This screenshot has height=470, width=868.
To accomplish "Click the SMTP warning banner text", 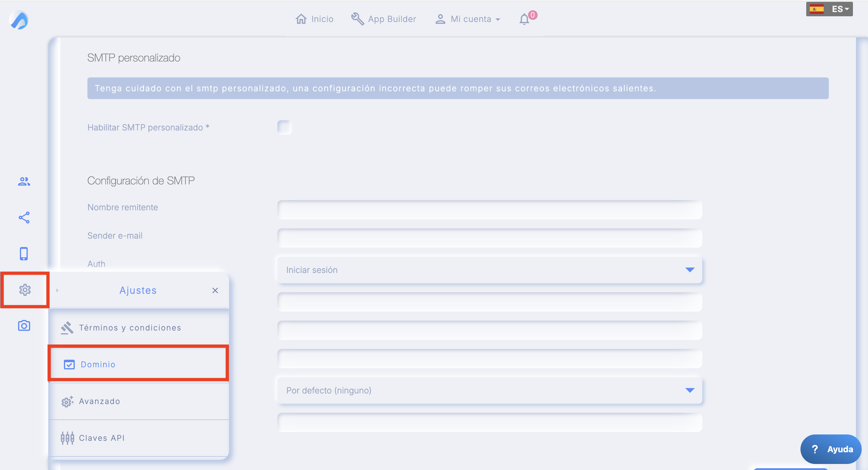I will pyautogui.click(x=375, y=88).
